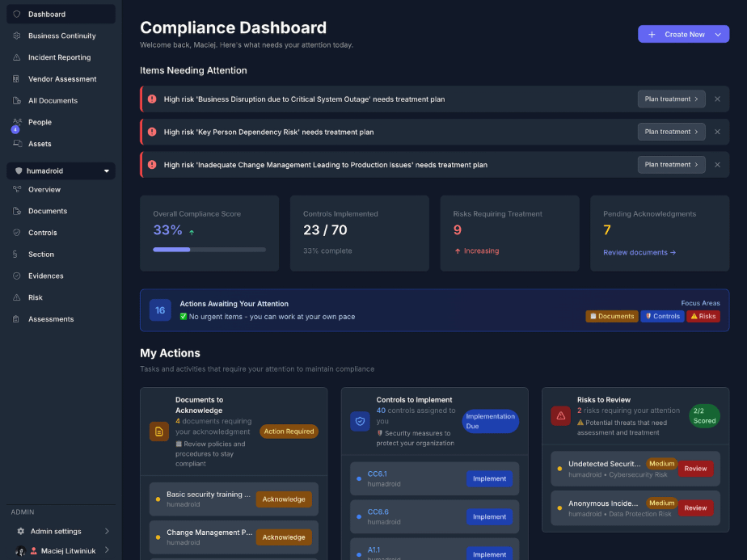Open the Evidences section icon

[x=16, y=276]
